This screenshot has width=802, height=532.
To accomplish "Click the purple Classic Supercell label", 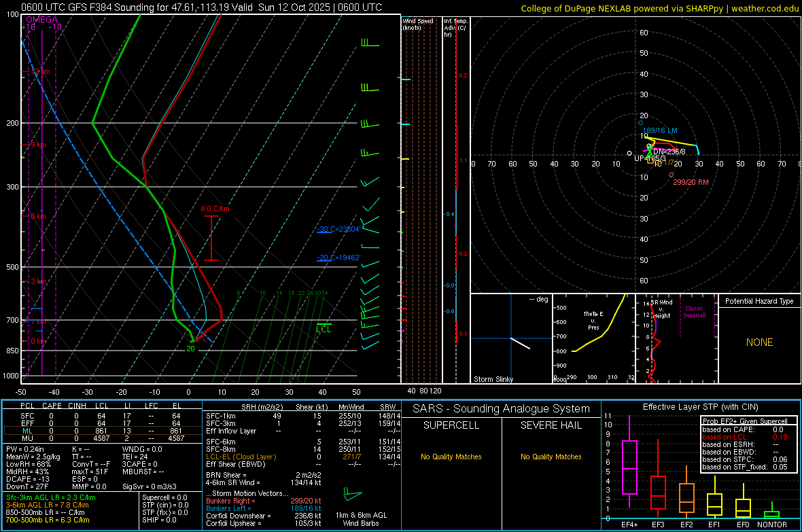I will tap(694, 312).
